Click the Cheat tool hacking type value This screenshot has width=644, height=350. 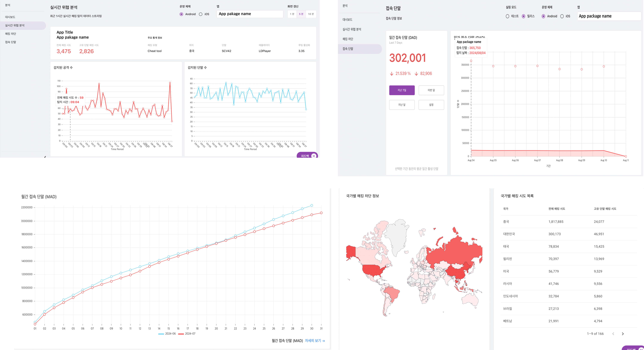pos(155,51)
